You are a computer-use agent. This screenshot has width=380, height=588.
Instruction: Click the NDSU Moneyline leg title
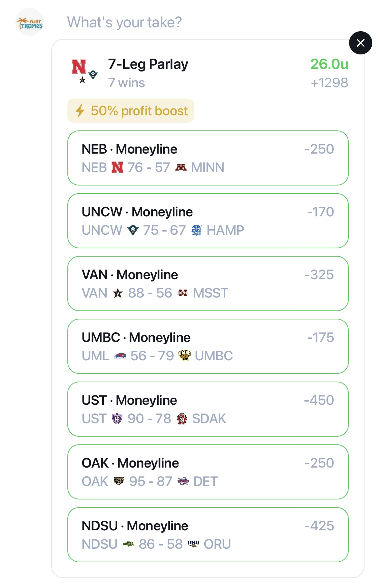pos(135,526)
